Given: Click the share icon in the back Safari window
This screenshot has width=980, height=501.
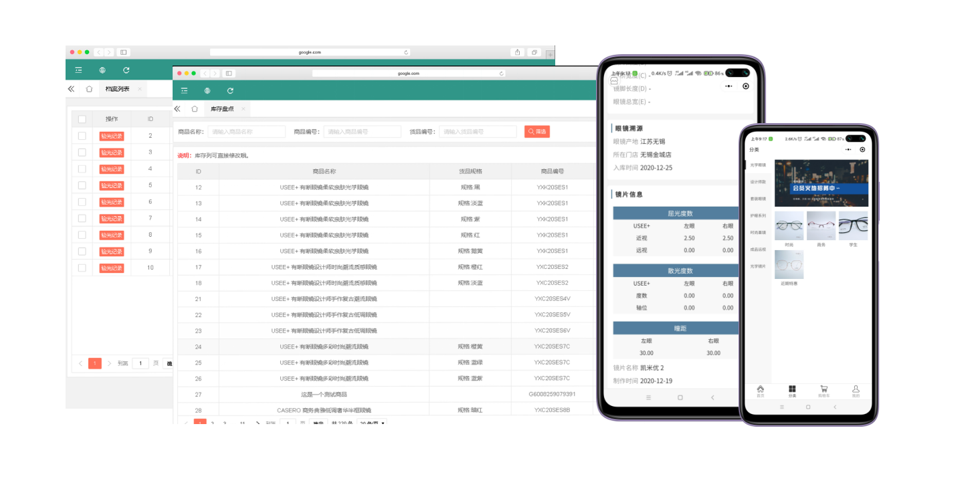Looking at the screenshot, I should point(517,52).
